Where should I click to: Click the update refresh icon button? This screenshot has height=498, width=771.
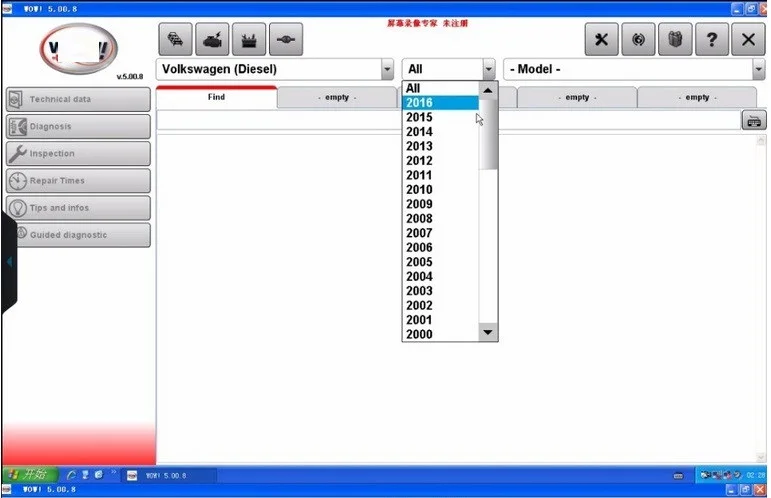(638, 39)
